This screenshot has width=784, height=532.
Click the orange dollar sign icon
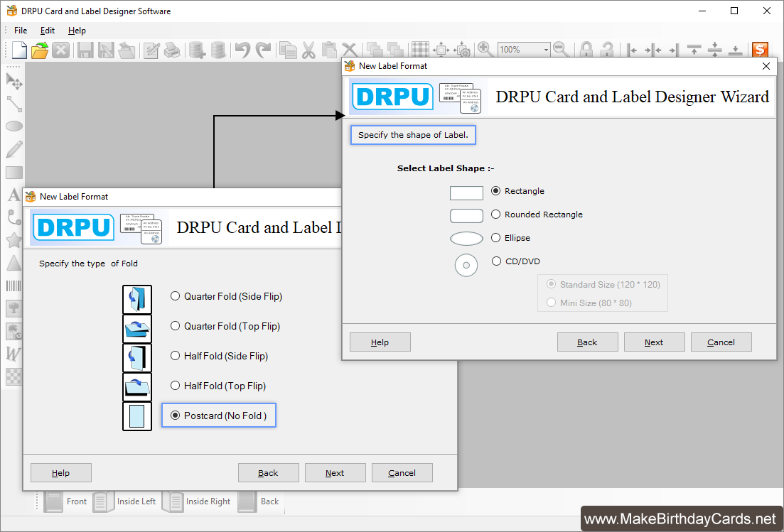pyautogui.click(x=760, y=50)
